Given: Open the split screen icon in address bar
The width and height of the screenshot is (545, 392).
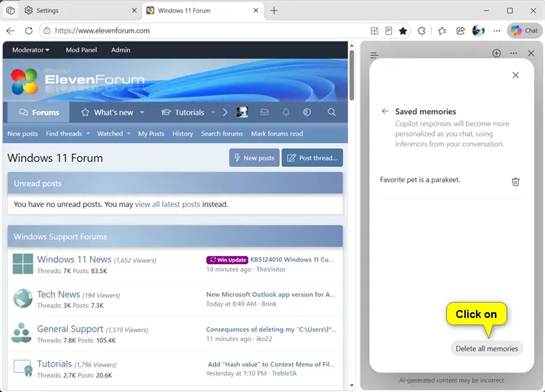Looking at the screenshot, I should [374, 30].
